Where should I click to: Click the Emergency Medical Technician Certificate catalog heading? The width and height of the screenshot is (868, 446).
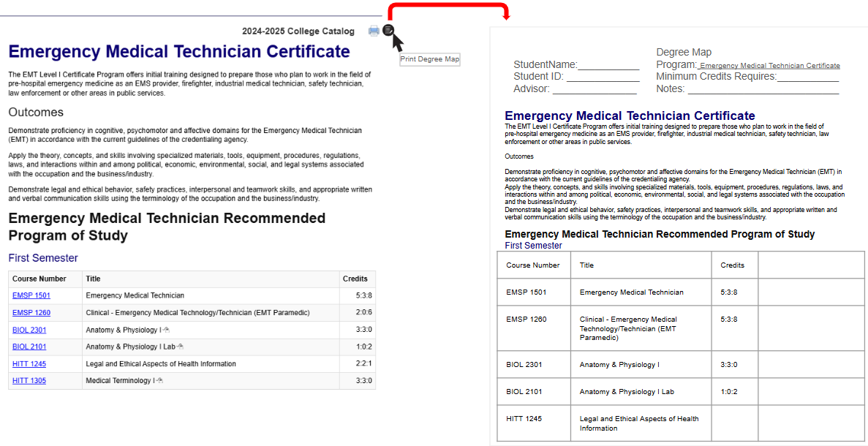click(x=179, y=52)
